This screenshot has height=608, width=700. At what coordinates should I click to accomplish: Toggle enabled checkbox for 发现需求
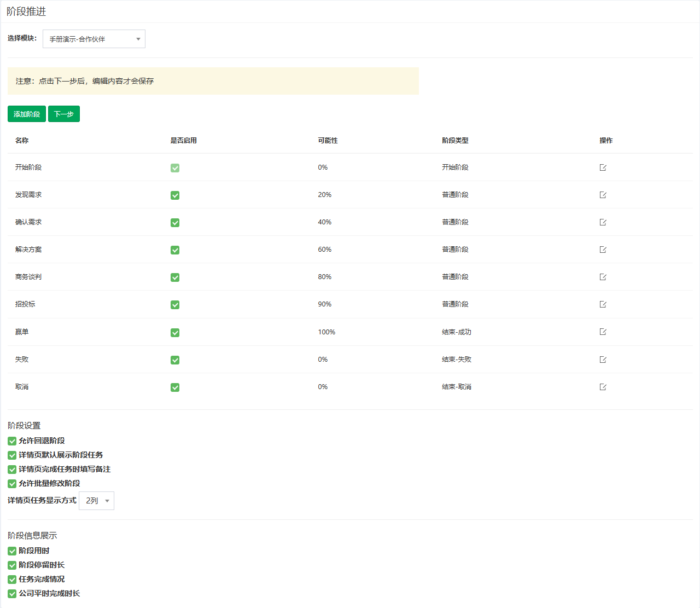click(x=175, y=195)
